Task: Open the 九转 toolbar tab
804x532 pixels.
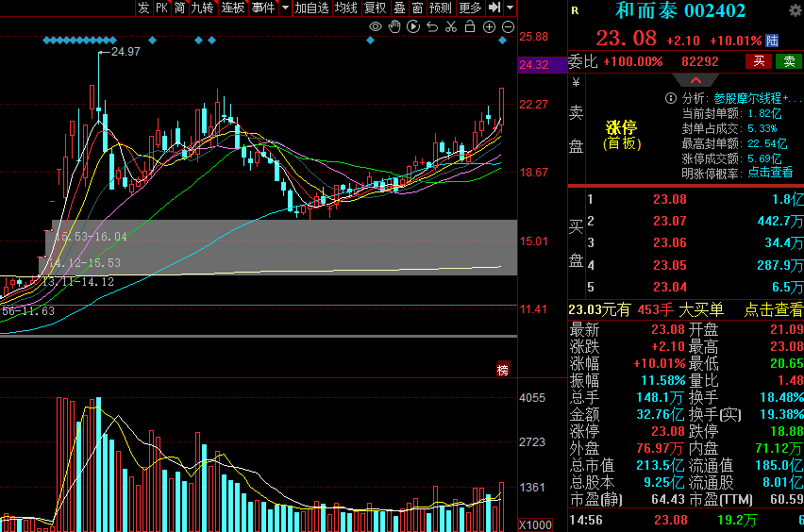Action: tap(202, 8)
